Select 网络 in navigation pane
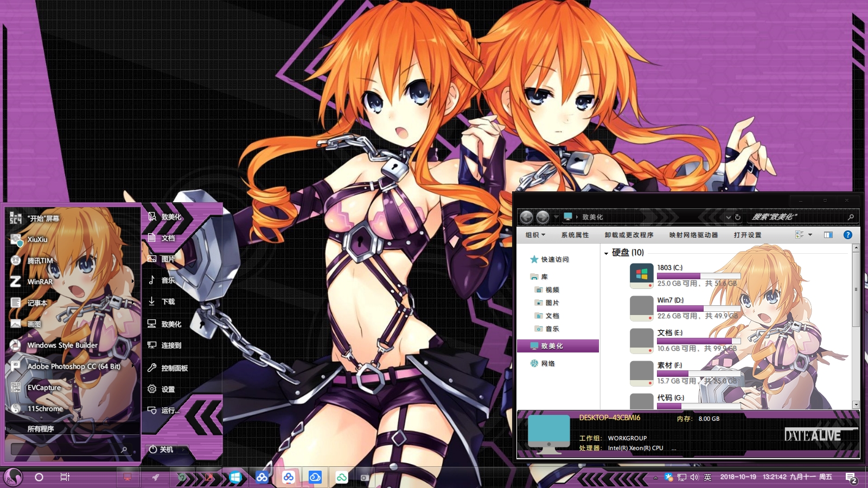Viewport: 868px width, 488px height. tap(542, 363)
